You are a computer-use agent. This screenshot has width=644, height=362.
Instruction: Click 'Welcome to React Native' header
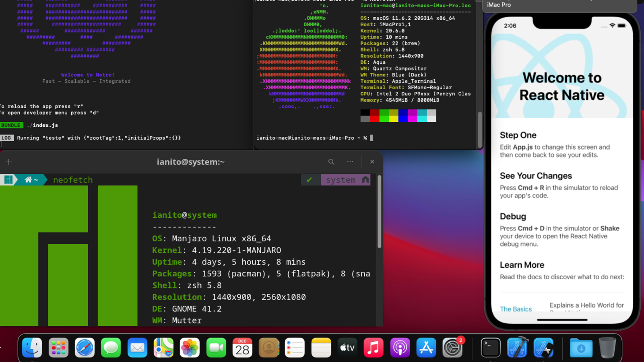[562, 86]
